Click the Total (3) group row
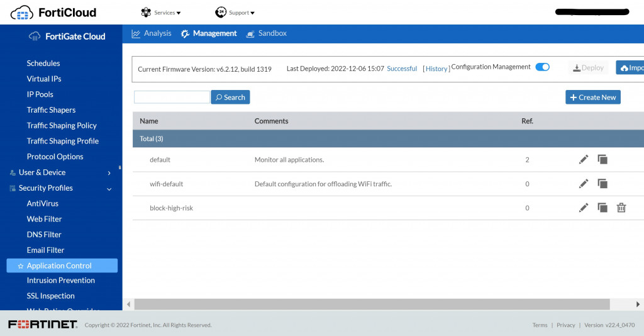The height and width of the screenshot is (336, 644). point(388,139)
